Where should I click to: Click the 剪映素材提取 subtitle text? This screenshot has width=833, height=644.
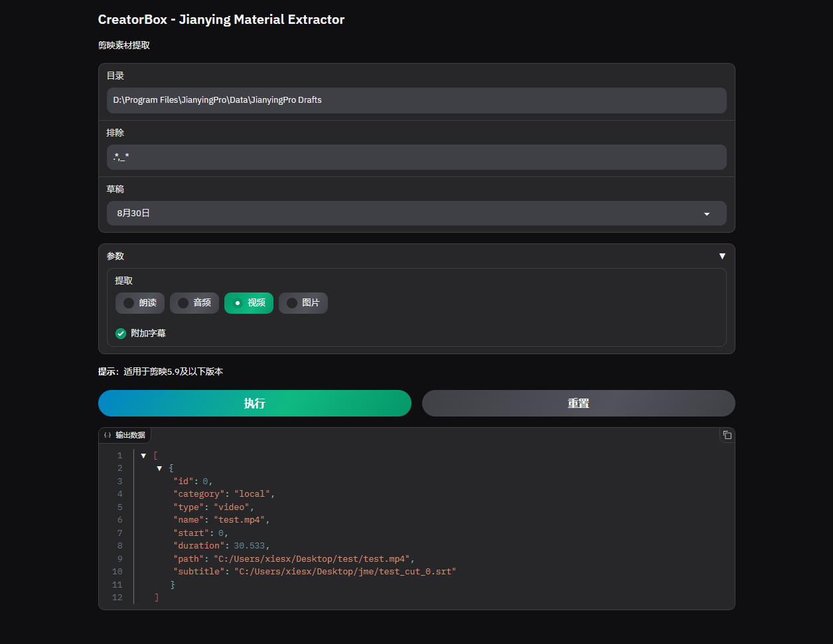pyautogui.click(x=124, y=46)
